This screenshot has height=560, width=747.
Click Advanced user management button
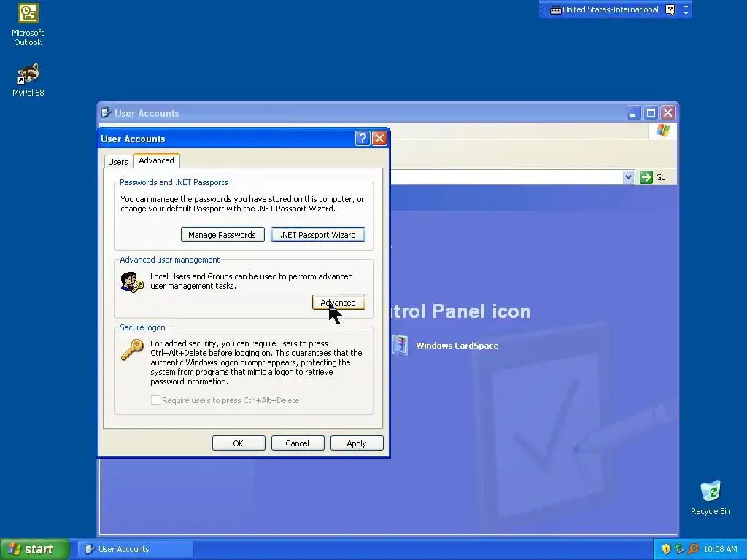tap(338, 303)
